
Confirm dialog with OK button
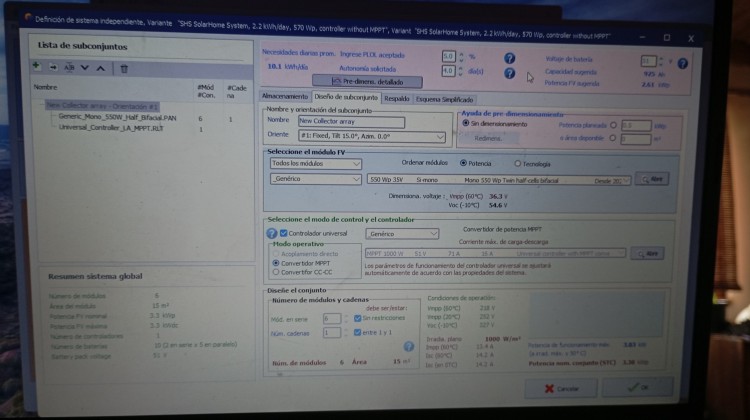tap(638, 387)
